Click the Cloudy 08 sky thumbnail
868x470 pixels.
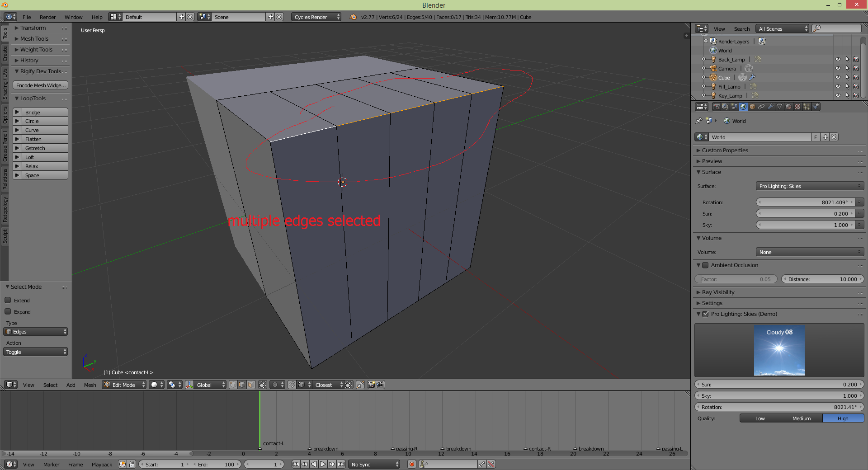tap(779, 350)
